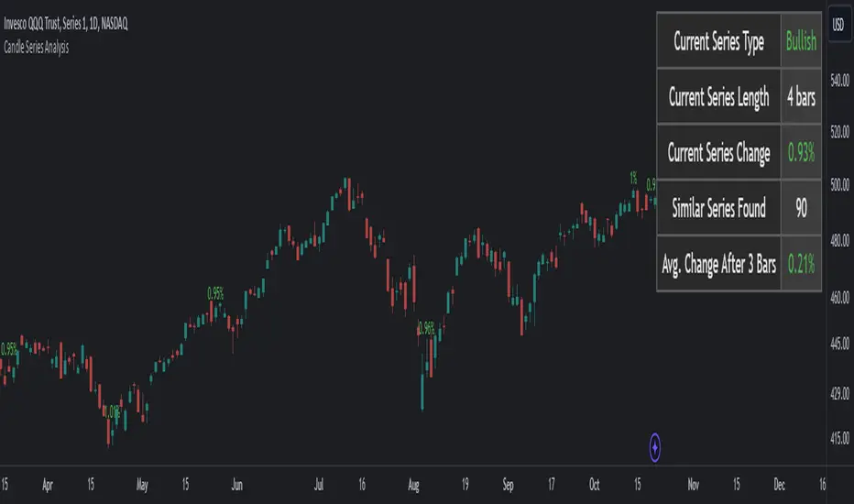Click the Current Series Type label cell
This screenshot has height=504, width=854.
(719, 42)
